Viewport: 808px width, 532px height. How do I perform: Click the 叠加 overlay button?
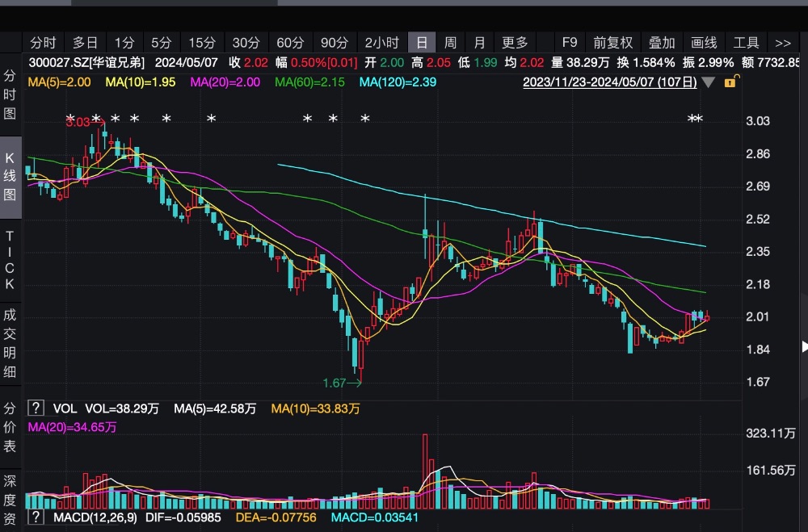(x=662, y=43)
